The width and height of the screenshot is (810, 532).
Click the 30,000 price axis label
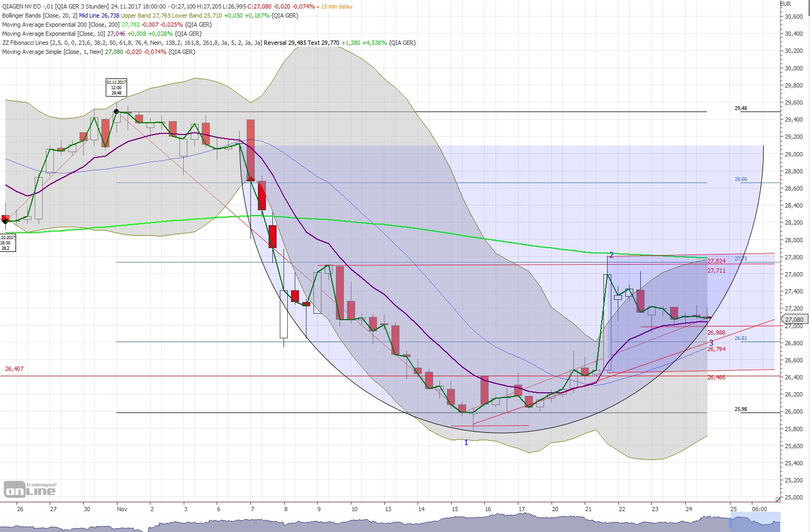(794, 68)
